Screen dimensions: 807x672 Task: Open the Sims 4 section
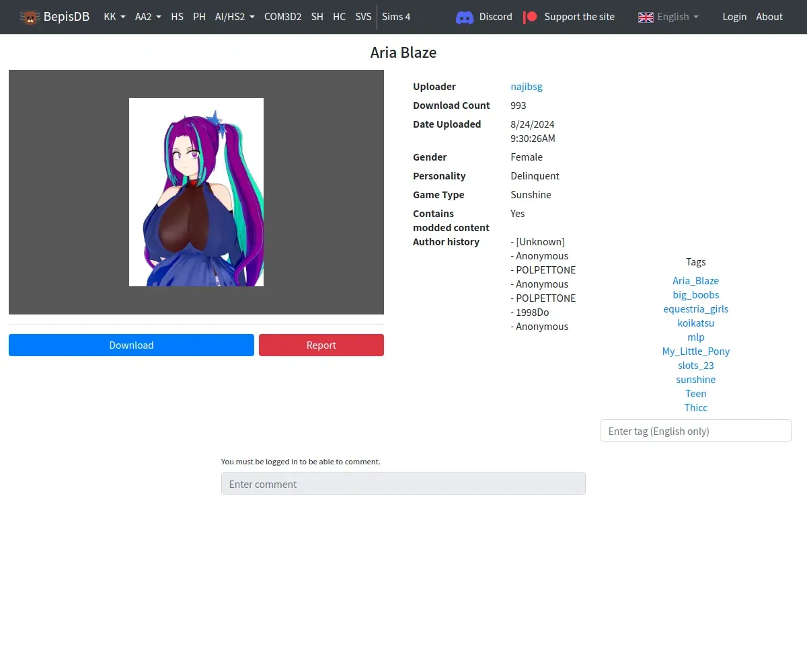(396, 17)
